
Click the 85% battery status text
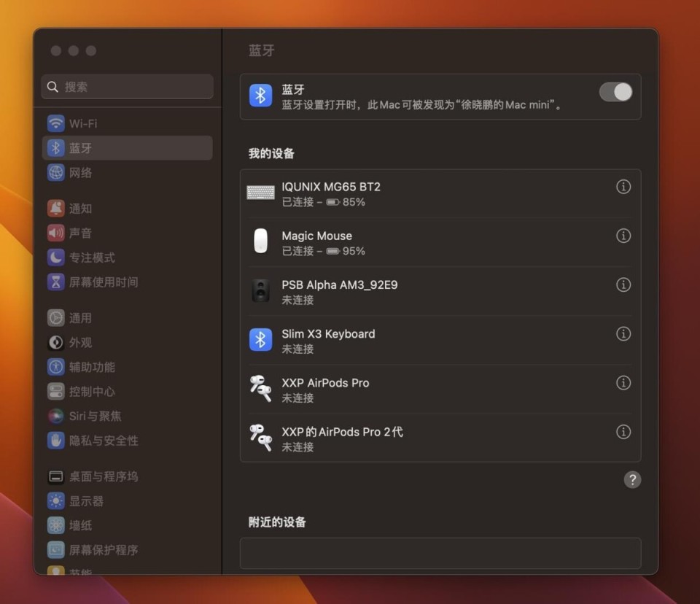[354, 202]
